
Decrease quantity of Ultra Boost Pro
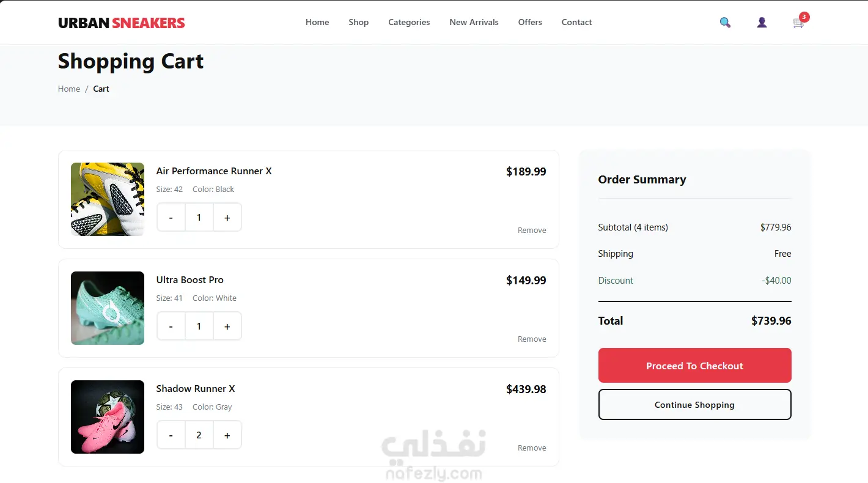(x=171, y=326)
